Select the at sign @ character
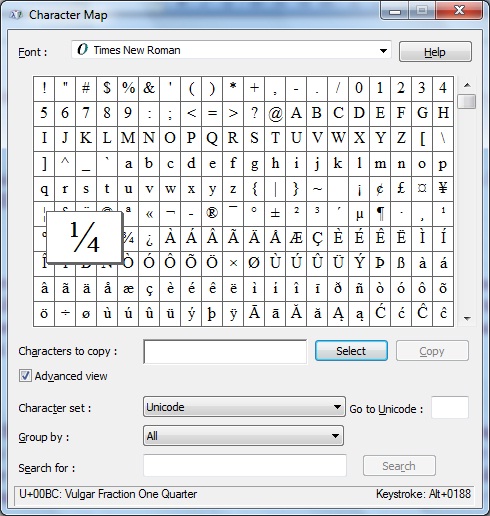Screen dimensions: 490x516 point(275,114)
